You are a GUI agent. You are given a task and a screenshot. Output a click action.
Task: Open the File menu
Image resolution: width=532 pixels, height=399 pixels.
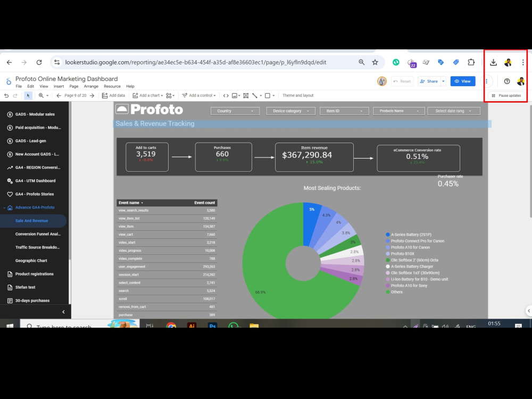19,87
